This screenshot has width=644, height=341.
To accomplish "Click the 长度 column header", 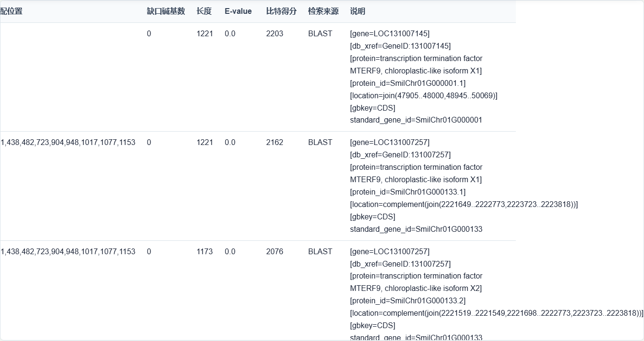I will pyautogui.click(x=204, y=11).
